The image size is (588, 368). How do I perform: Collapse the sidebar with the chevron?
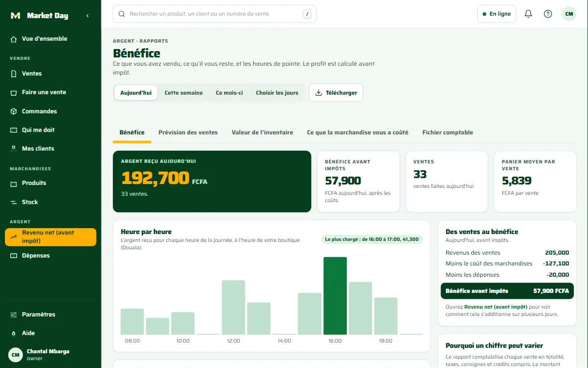[x=87, y=16]
